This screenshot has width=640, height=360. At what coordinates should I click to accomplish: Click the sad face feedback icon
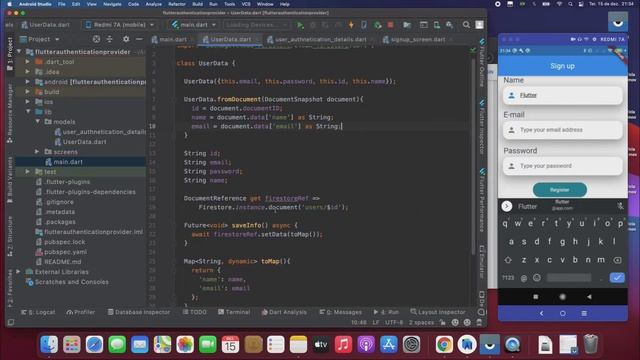point(467,322)
